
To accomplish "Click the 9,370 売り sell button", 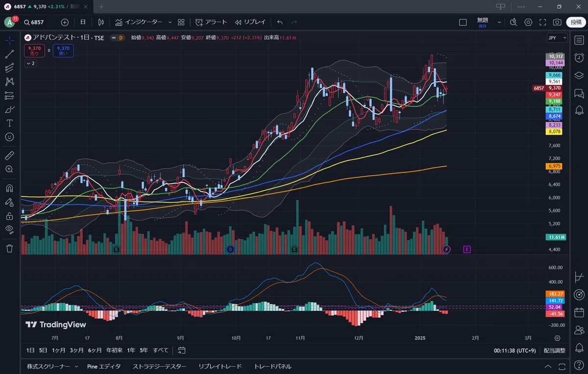I will [x=34, y=50].
